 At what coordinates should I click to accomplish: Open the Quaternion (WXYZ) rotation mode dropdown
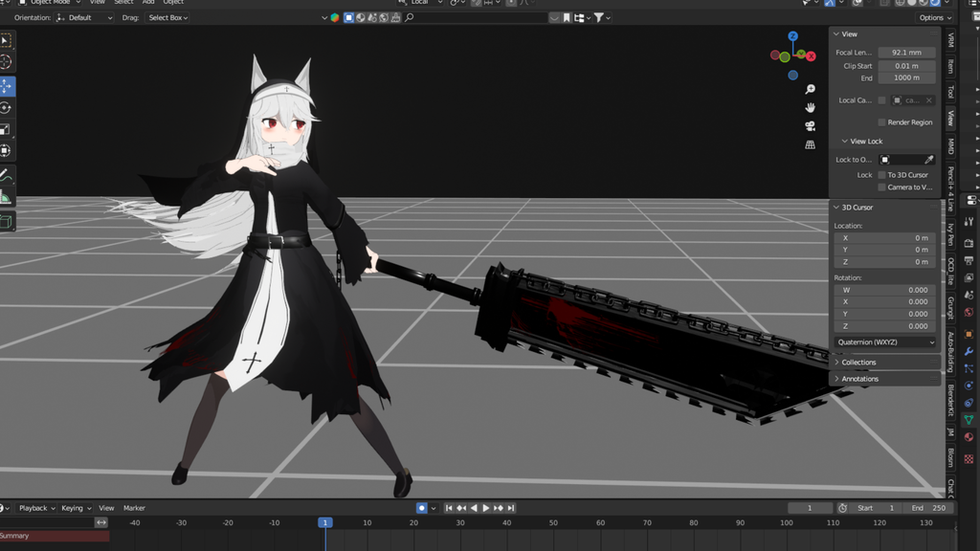tap(885, 342)
